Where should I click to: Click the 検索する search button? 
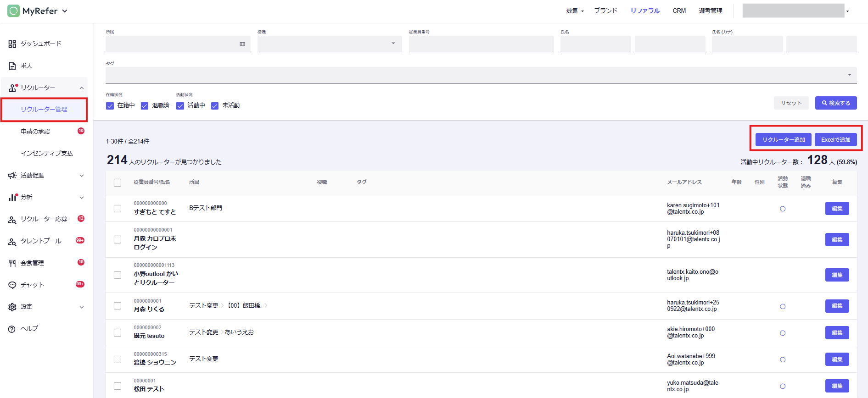[x=835, y=103]
